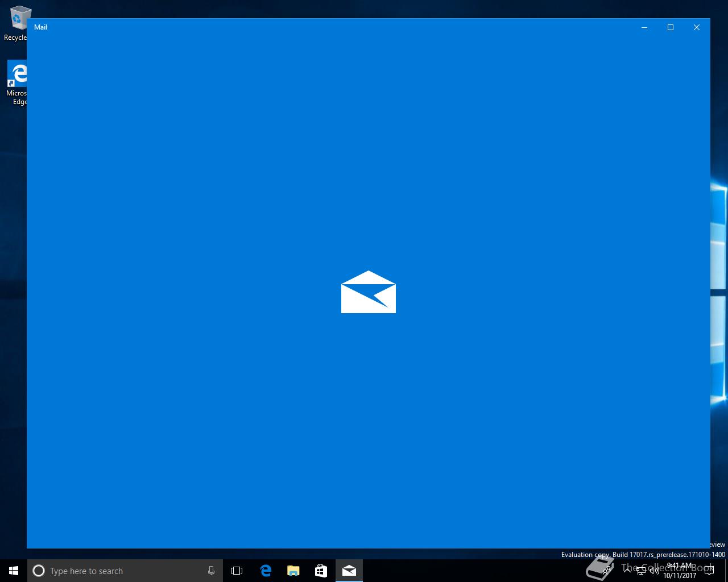Viewport: 728px width, 582px height.
Task: Show hidden system tray icons
Action: pyautogui.click(x=627, y=571)
